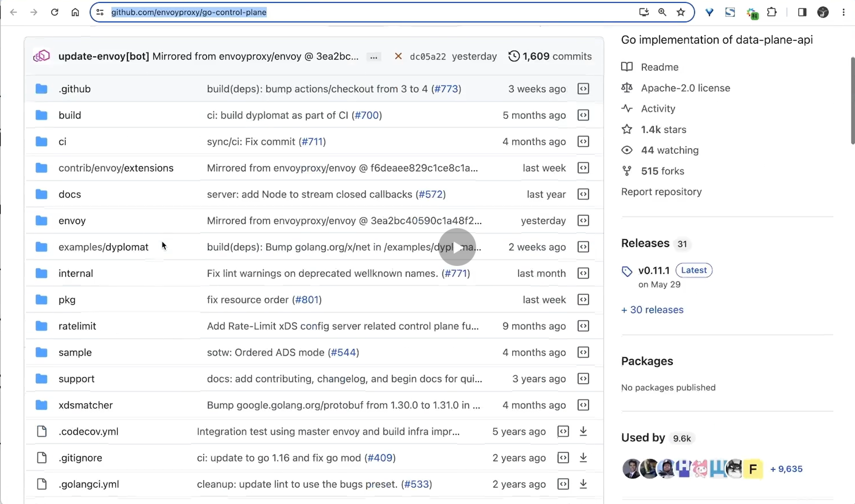Click the install/screen icon in address bar
This screenshot has width=855, height=504.
[x=644, y=12]
